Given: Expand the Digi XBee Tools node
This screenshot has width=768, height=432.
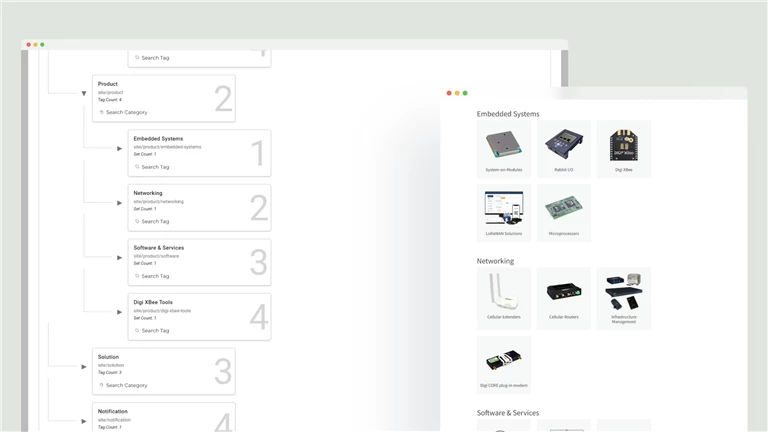Looking at the screenshot, I should coord(120,312).
